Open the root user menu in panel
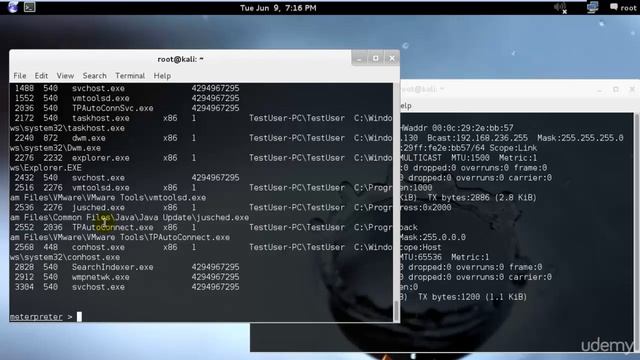The width and height of the screenshot is (640, 360). (x=623, y=7)
